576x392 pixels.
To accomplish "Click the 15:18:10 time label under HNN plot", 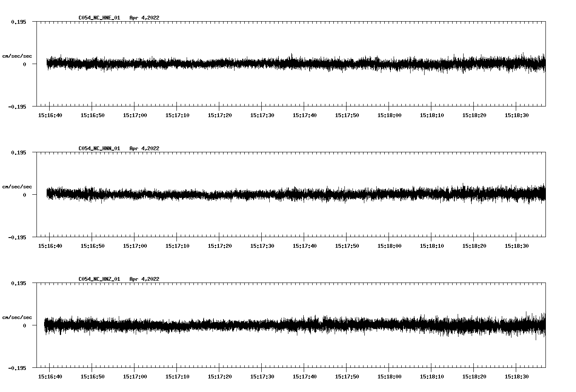I will (x=432, y=246).
